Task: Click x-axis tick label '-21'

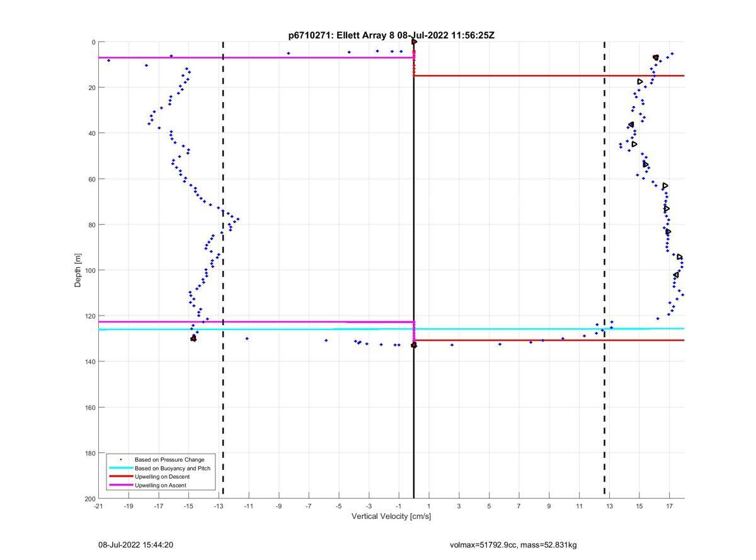Action: coord(98,506)
